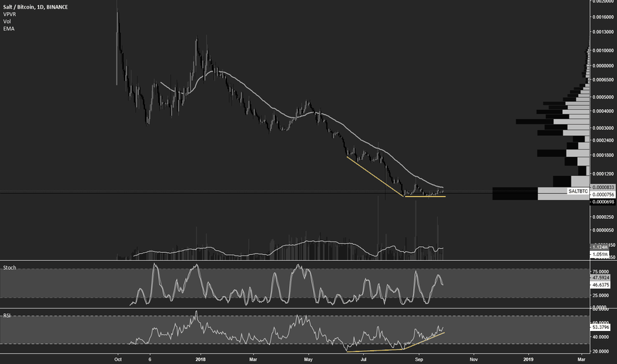Select the VPVR indicator label
This screenshot has height=364, width=617.
(9, 14)
